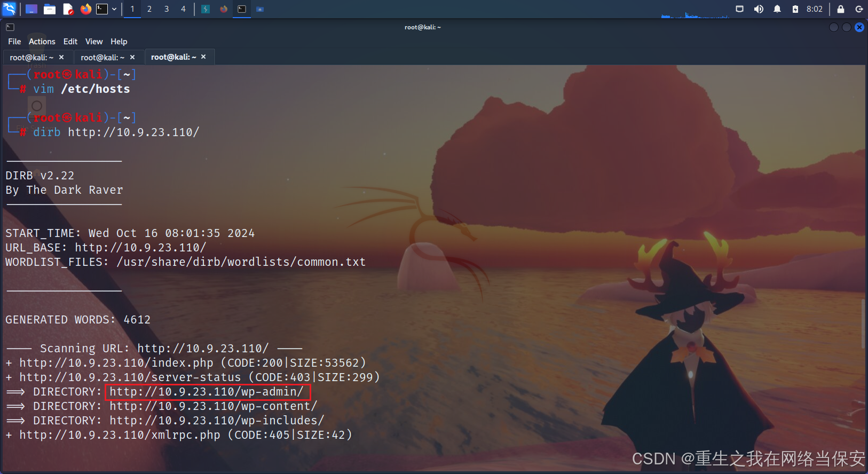The height and width of the screenshot is (474, 868).
Task: Close the terminal window
Action: tap(859, 27)
